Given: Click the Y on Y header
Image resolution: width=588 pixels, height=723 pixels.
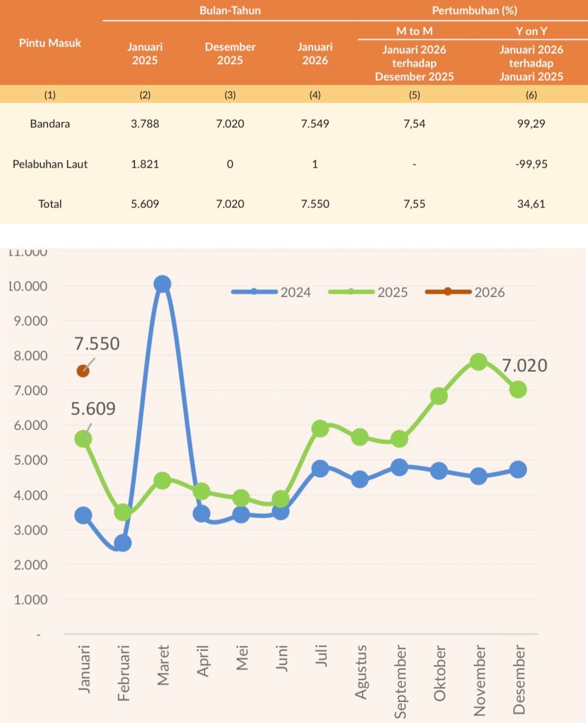Looking at the screenshot, I should [531, 31].
